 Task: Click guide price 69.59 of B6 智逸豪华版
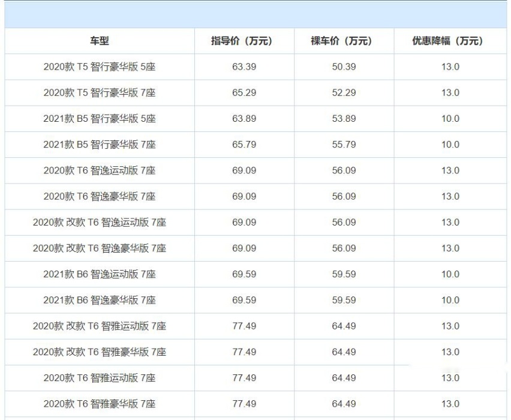(x=244, y=300)
